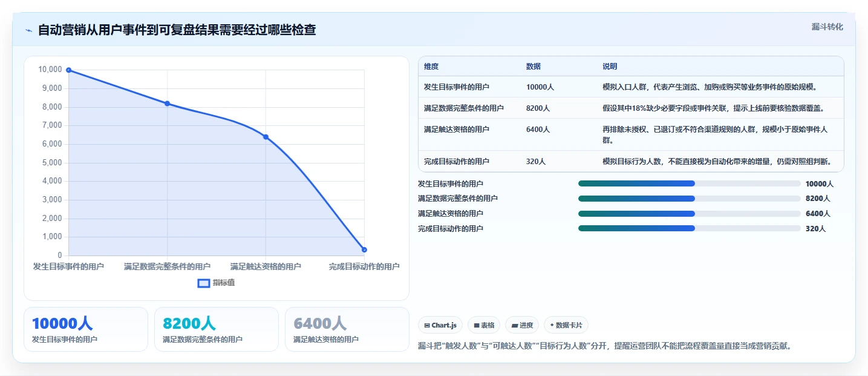Click the 漏斗转化 label in the header
Image resolution: width=868 pixels, height=376 pixels.
[827, 27]
